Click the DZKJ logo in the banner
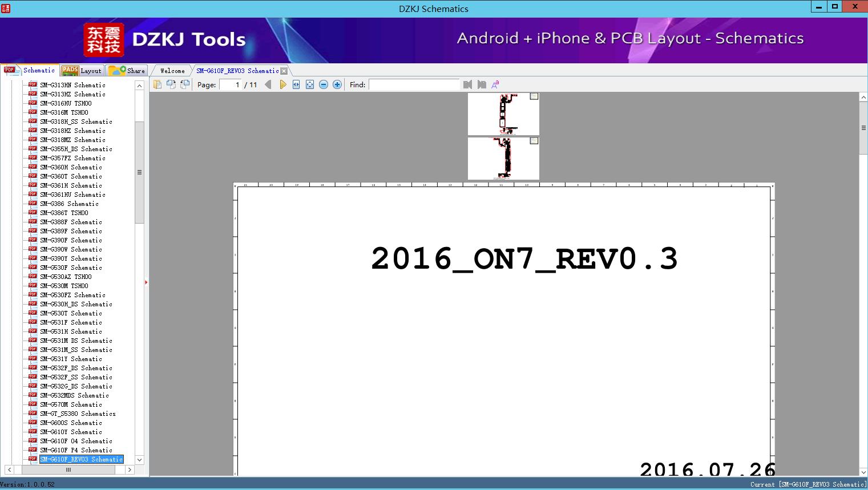The width and height of the screenshot is (868, 490). click(103, 39)
